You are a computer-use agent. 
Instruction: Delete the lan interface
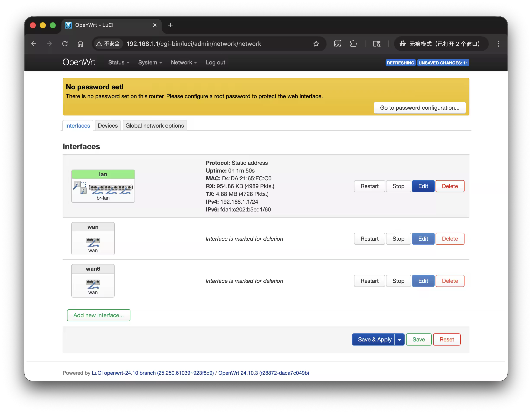tap(450, 186)
